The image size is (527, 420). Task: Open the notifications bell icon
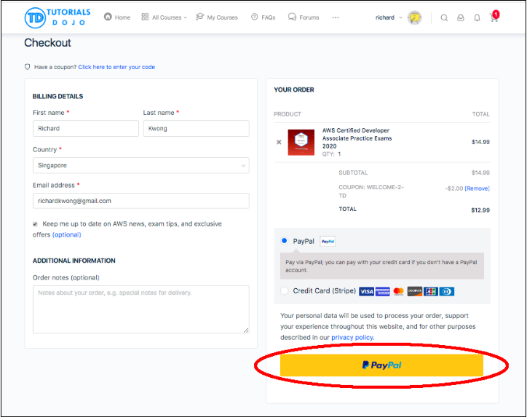477,17
